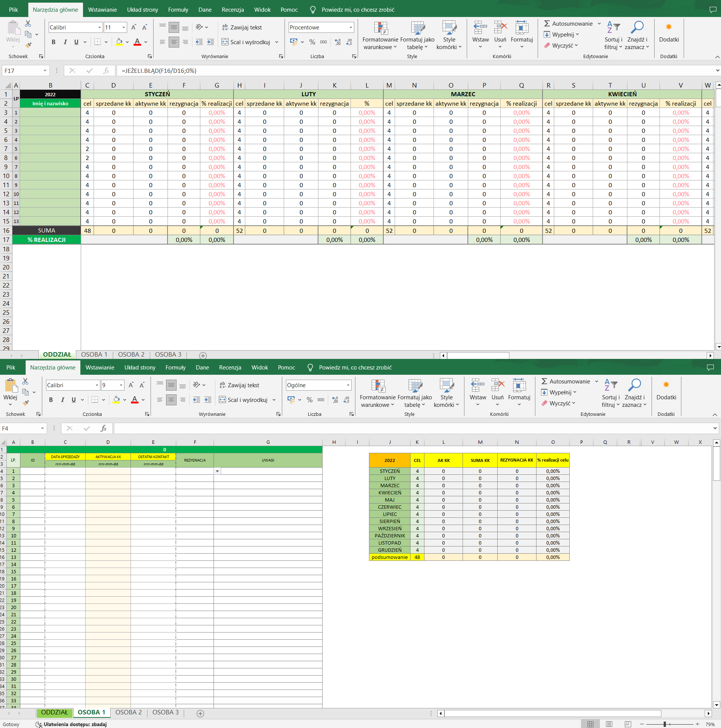
Task: Open Wstawianie tab in upper window
Action: (x=102, y=10)
